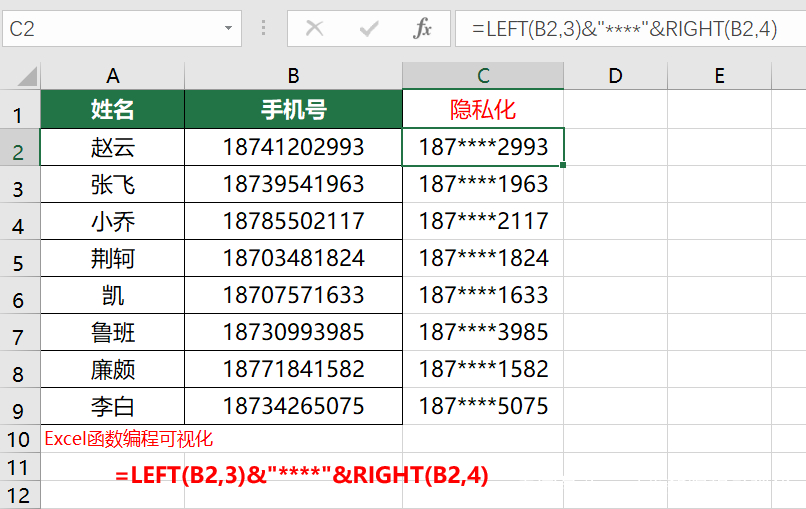Click the red formula text in row 11
The width and height of the screenshot is (806, 509).
pyautogui.click(x=302, y=475)
